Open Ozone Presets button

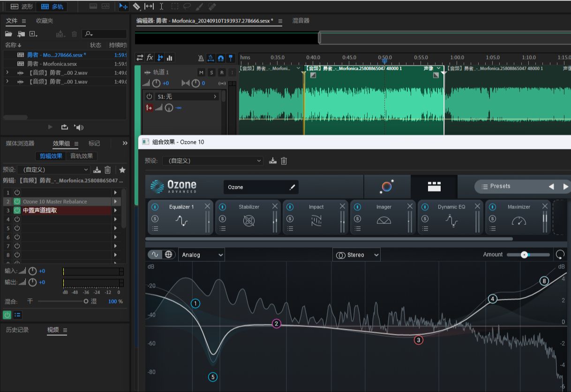coord(496,186)
